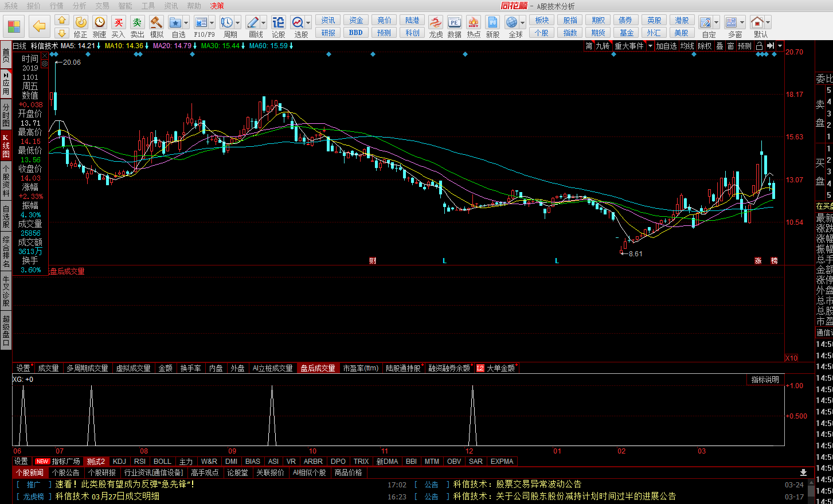
Task: Click the news panel vertical scrollbar
Action: click(811, 491)
